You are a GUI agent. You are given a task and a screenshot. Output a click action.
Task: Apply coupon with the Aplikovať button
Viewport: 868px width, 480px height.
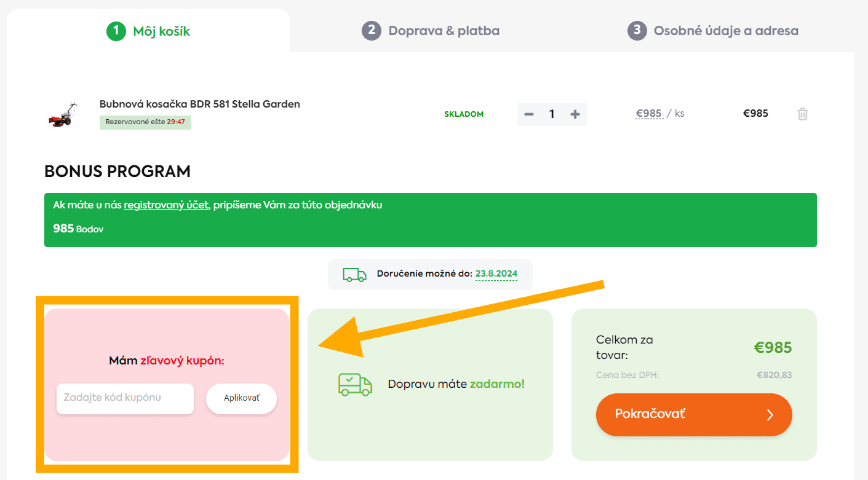click(241, 398)
